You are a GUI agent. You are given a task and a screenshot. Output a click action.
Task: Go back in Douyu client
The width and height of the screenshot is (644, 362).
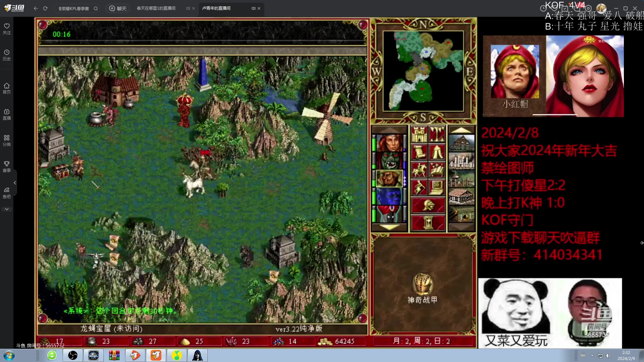click(36, 8)
